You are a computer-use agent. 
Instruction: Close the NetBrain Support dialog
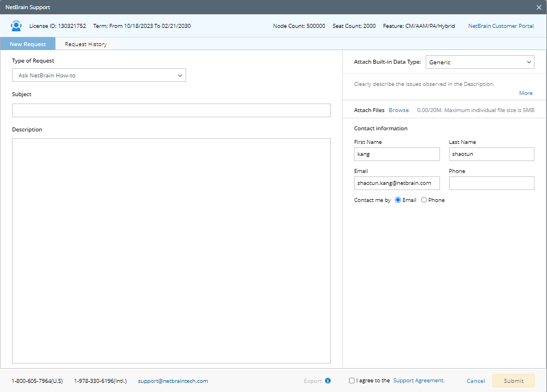tap(538, 7)
